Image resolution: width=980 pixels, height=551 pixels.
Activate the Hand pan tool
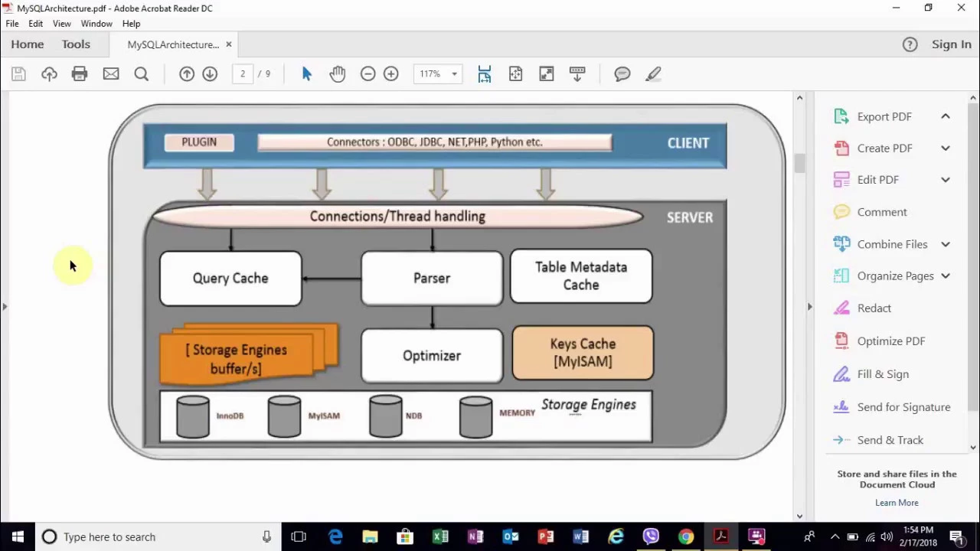(x=338, y=74)
